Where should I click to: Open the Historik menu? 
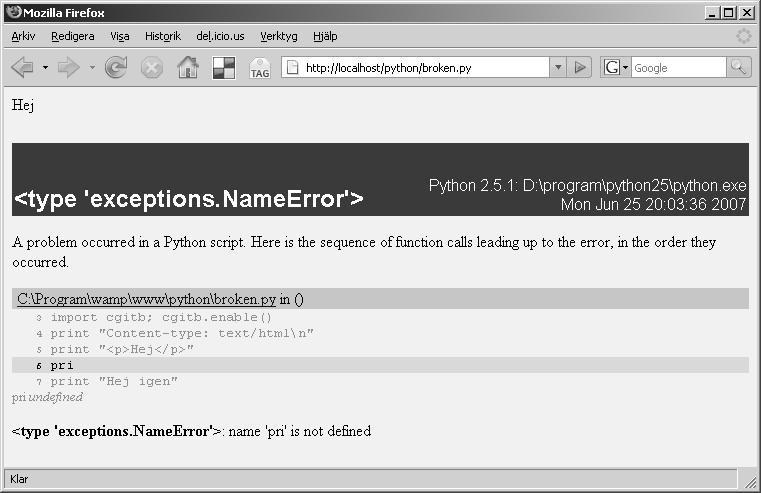click(163, 36)
